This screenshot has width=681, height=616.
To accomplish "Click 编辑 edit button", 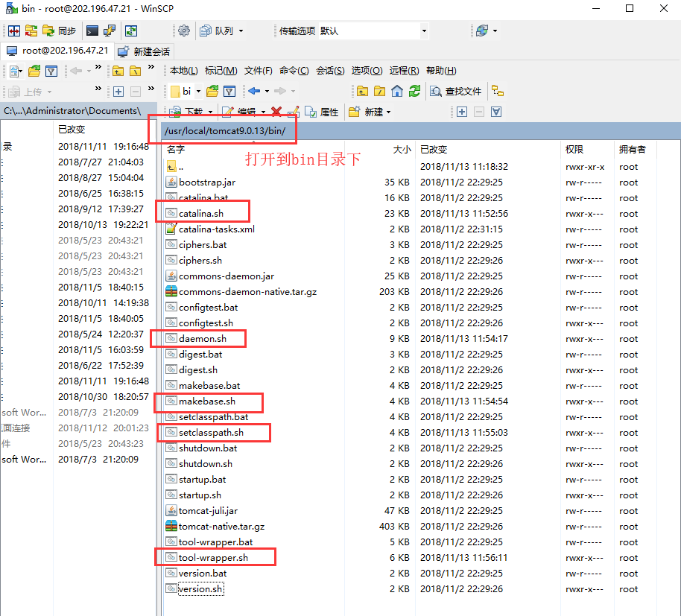I will click(239, 112).
